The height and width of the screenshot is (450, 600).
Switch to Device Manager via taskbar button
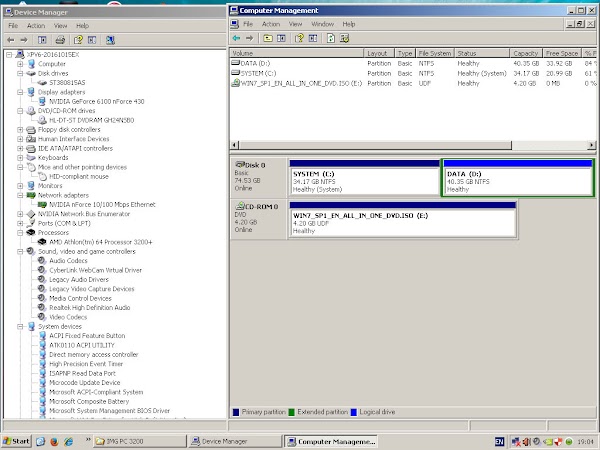[x=232, y=440]
